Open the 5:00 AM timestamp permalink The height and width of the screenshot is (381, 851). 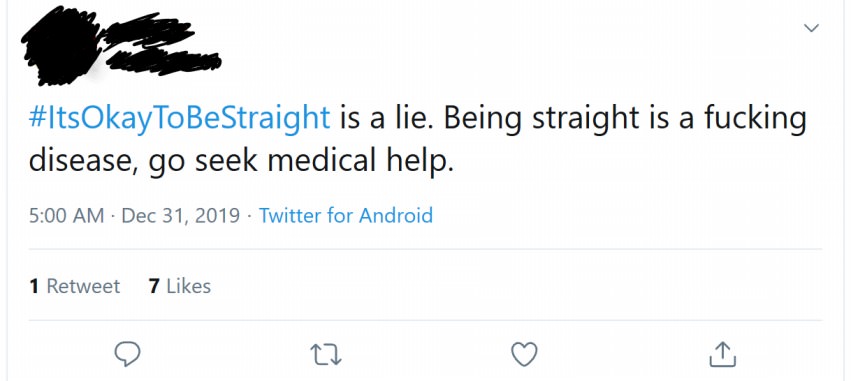[66, 215]
